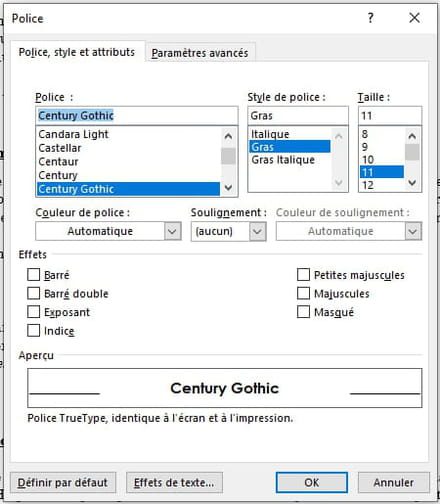Screen dimensions: 440x504
Task: Click the help question mark icon
Action: 371,18
